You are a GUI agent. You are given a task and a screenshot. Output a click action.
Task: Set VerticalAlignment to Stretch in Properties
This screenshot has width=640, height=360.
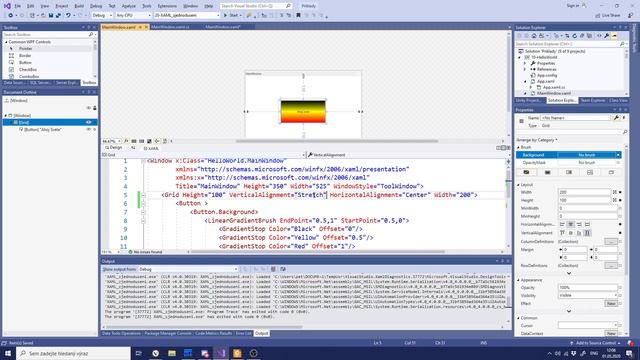point(587,233)
